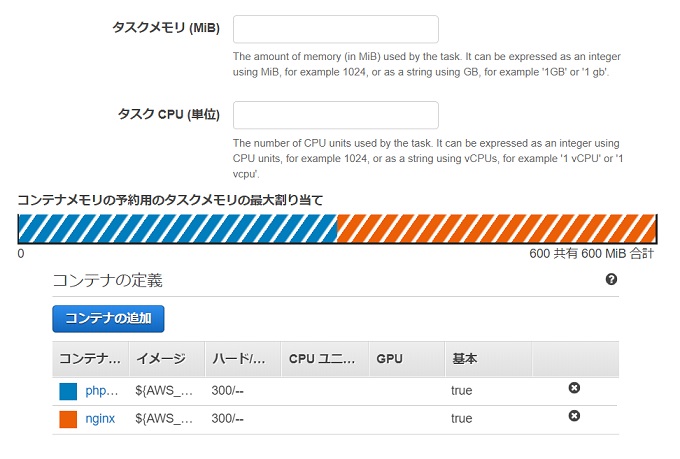
Task: Remove the php container row
Action: click(574, 388)
